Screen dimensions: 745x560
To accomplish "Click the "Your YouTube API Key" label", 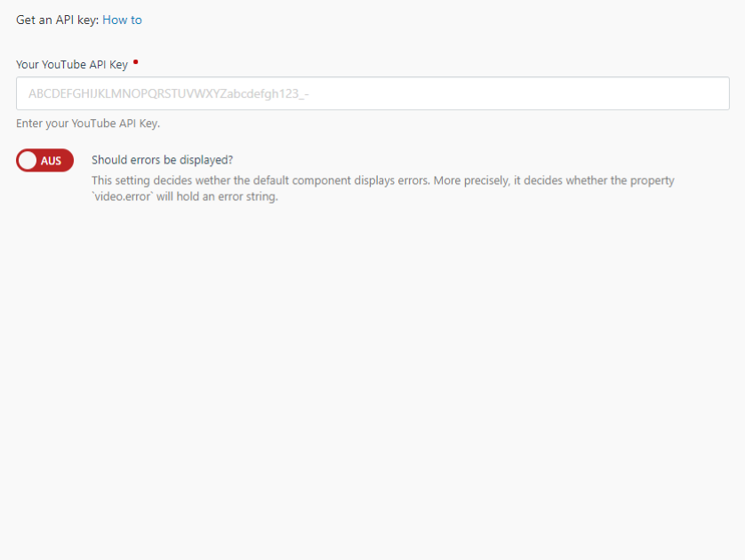I will point(72,65).
